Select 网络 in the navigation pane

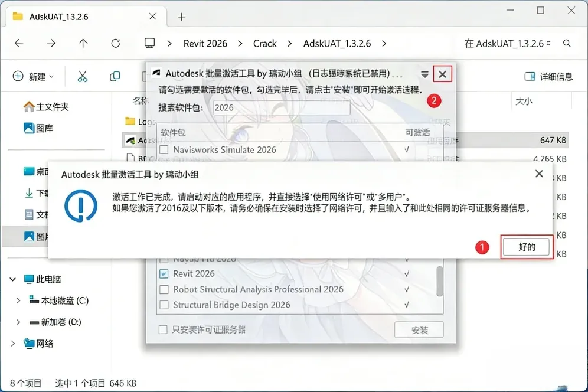[38, 343]
